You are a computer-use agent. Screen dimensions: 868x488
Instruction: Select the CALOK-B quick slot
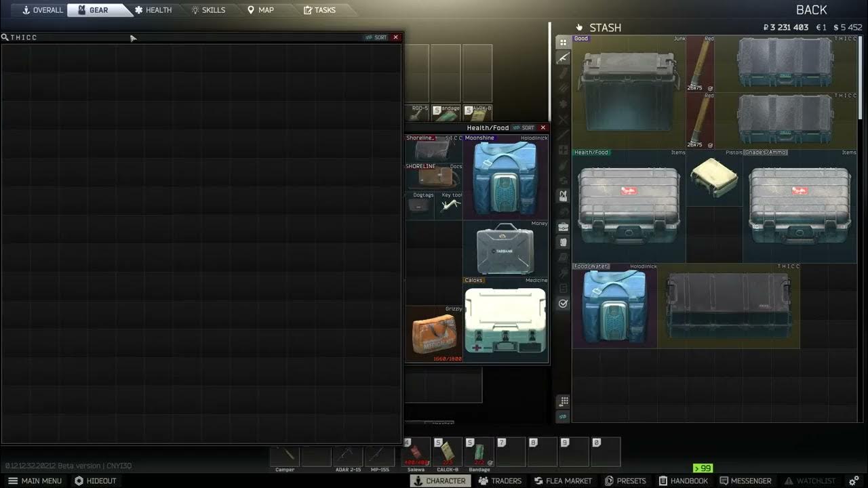click(448, 453)
